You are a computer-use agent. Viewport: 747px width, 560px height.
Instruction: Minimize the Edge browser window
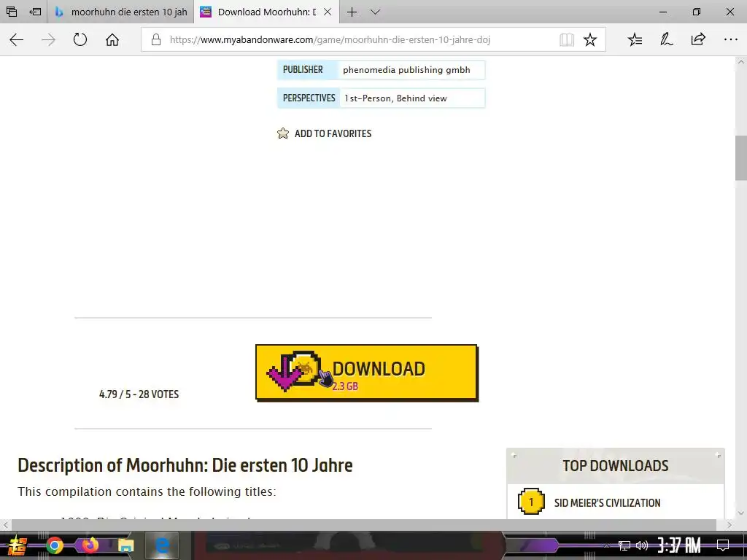[663, 12]
